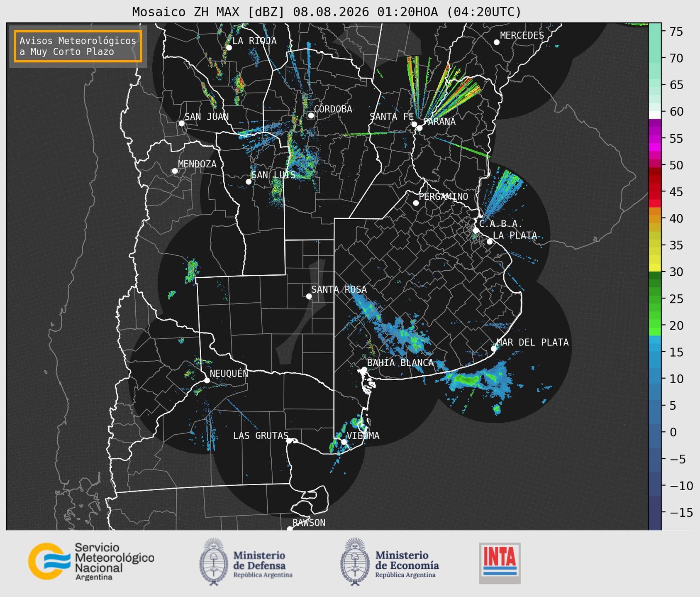Select the PERGAMINO city dot
This screenshot has height=597, width=700.
click(416, 203)
